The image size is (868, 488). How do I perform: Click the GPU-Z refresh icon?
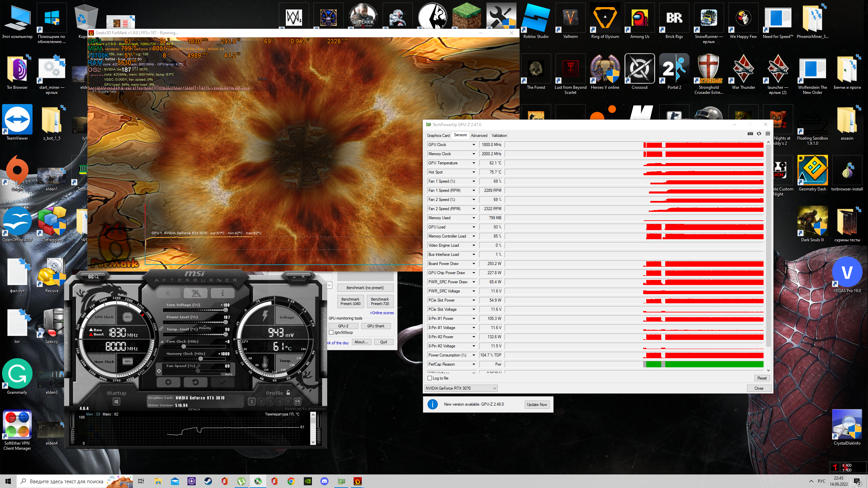[x=759, y=134]
